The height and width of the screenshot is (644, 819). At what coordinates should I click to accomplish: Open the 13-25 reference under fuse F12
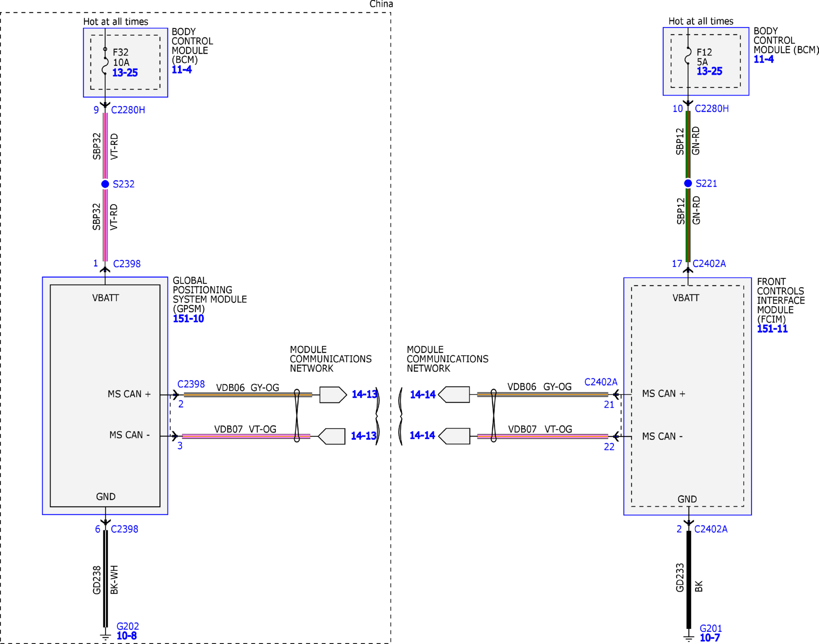tap(709, 71)
